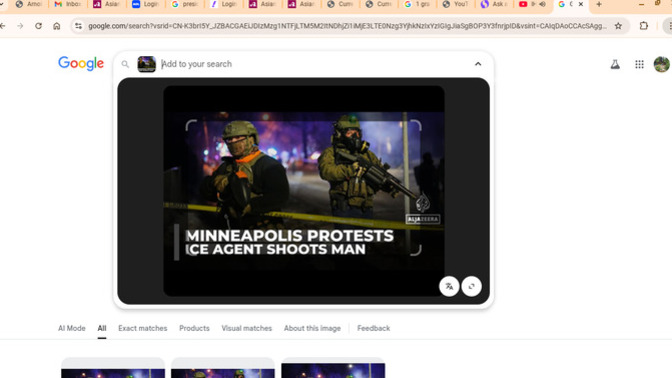Click the image thumbnail in search box

click(x=147, y=64)
